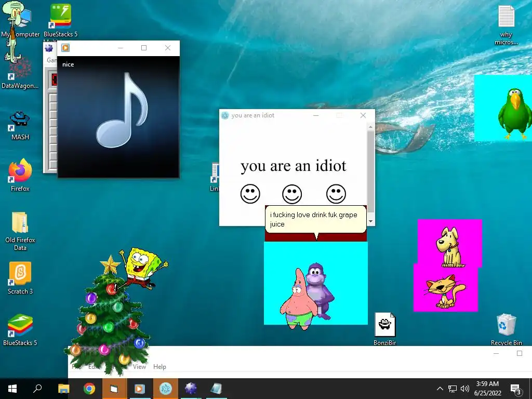Minimize the bottom menu-bar window
This screenshot has height=399, width=532.
(x=496, y=353)
